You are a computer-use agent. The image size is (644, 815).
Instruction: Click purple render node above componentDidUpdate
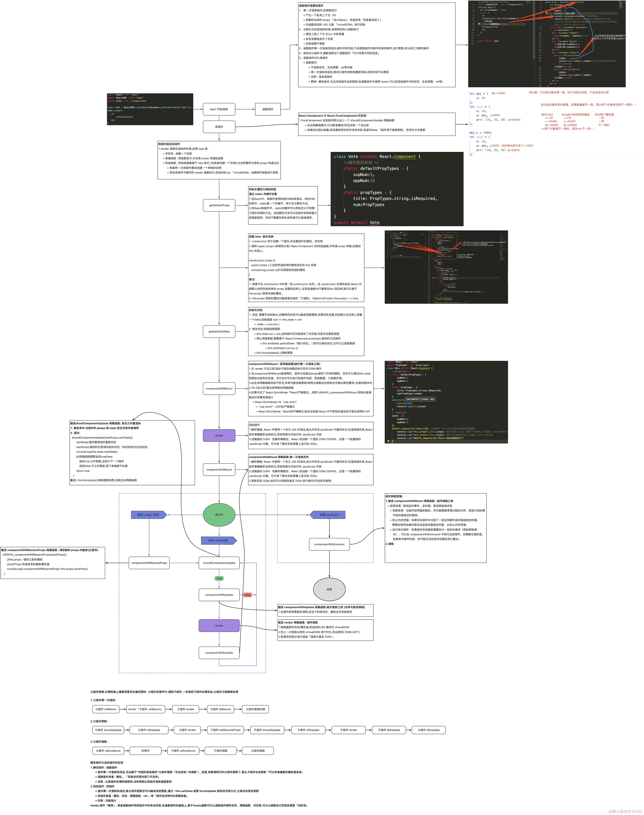coord(219,626)
